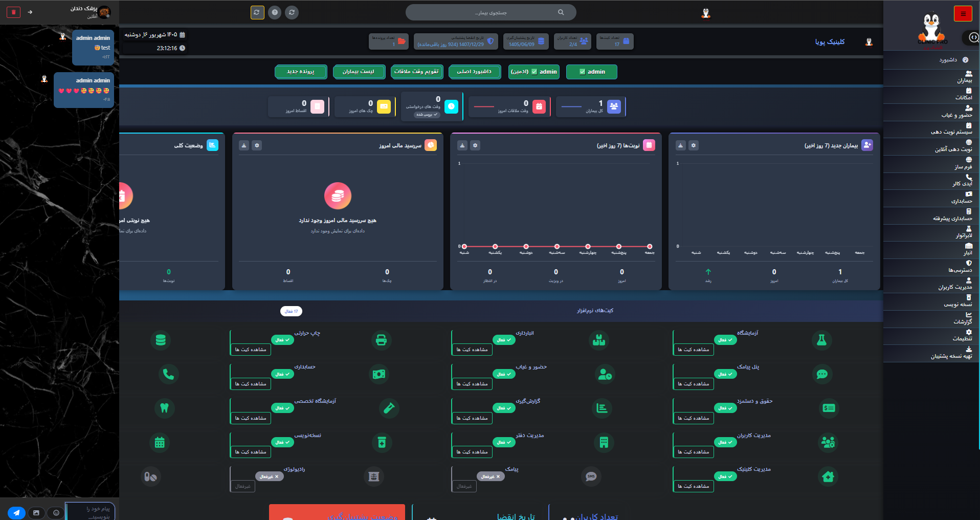Viewport: 980px width, 520px height.
Task: Toggle the غیرفعال badge for رادیولوژی
Action: [269, 476]
